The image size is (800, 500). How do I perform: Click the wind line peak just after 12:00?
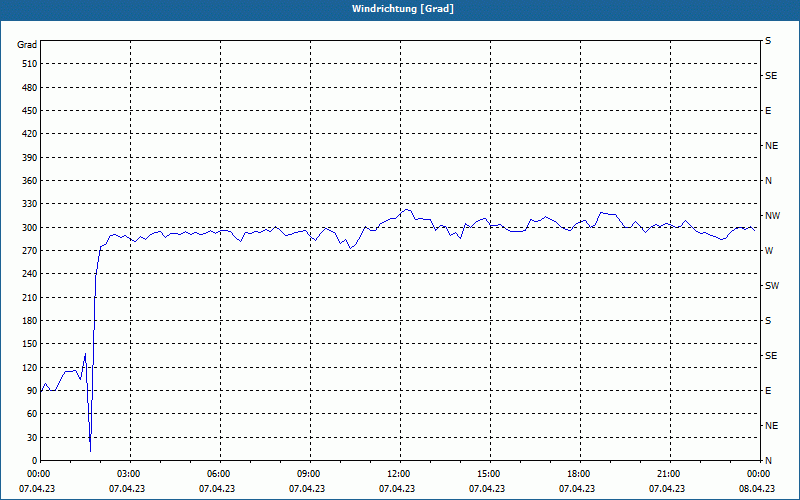[407, 210]
